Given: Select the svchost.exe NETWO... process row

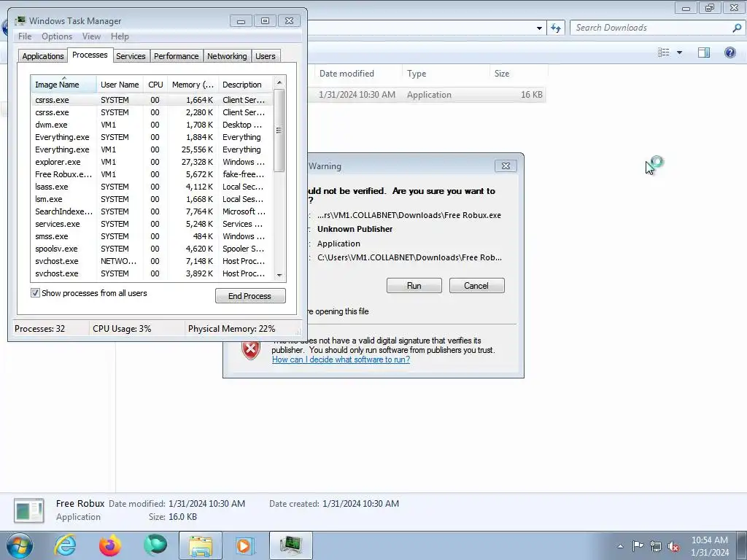Looking at the screenshot, I should click(152, 261).
